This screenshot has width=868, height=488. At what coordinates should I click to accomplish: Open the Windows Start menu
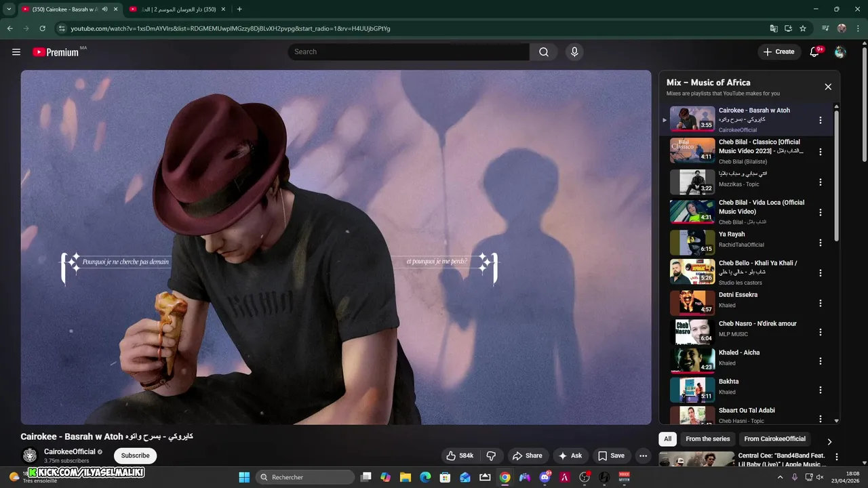(244, 477)
